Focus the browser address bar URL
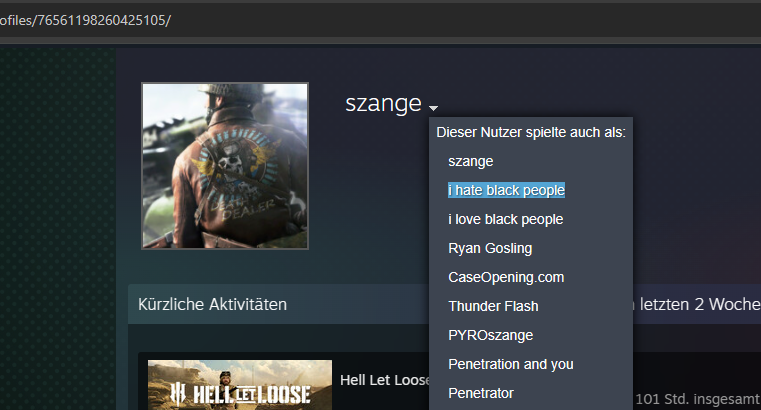This screenshot has width=761, height=410. (85, 20)
